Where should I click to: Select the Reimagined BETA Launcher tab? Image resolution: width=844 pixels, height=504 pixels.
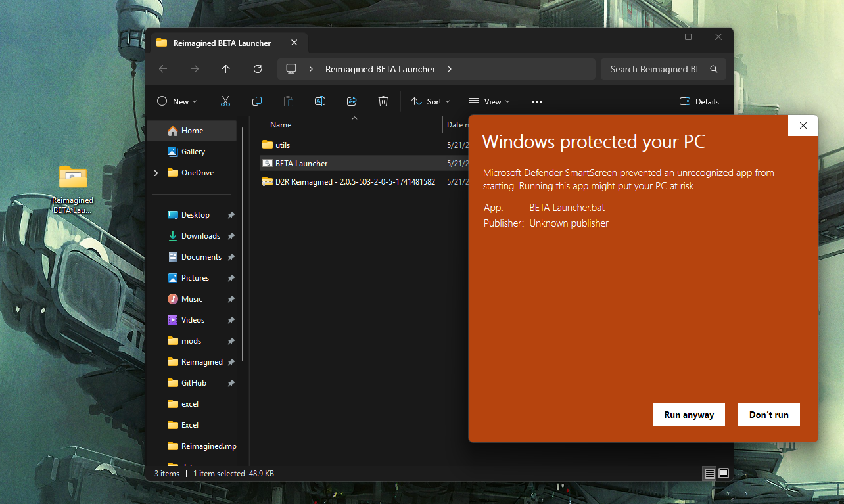click(x=227, y=43)
